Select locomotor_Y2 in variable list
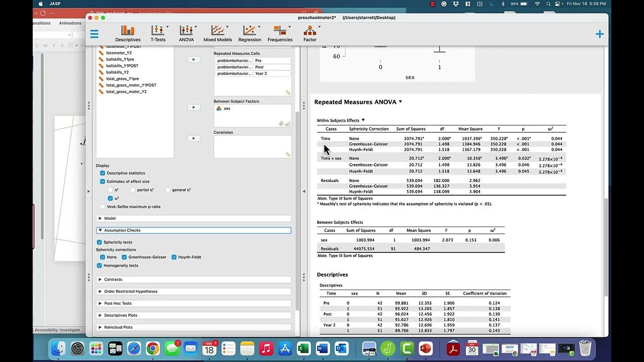Image resolution: width=644 pixels, height=362 pixels. coord(119,53)
